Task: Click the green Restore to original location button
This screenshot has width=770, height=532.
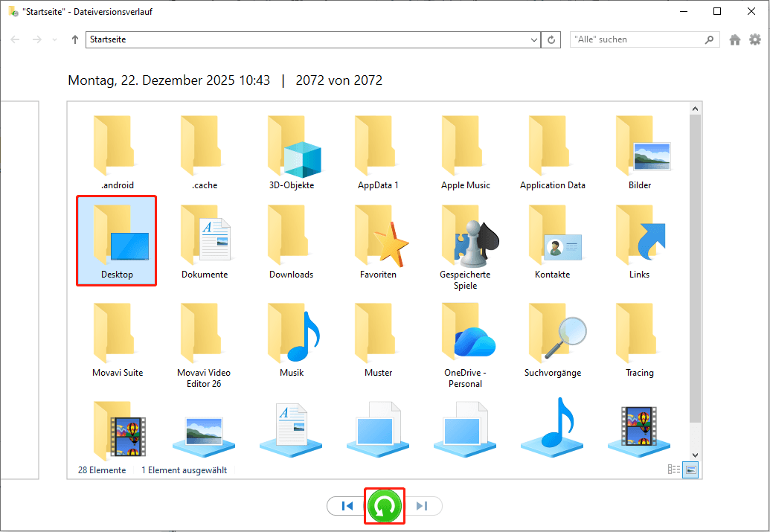Action: (385, 506)
